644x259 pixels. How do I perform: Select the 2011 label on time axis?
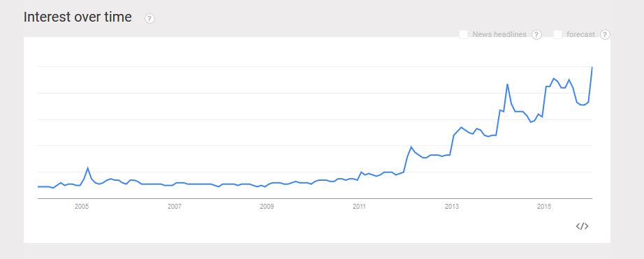click(x=359, y=207)
